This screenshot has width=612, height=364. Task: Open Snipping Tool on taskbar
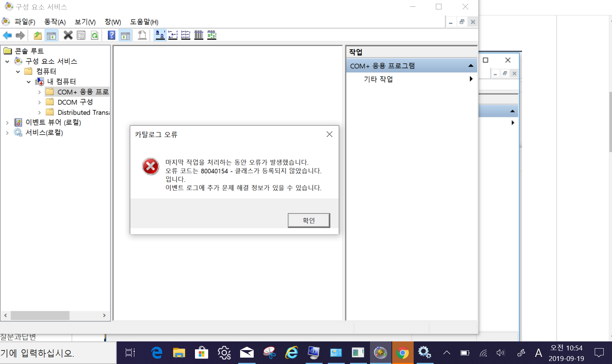tap(269, 353)
